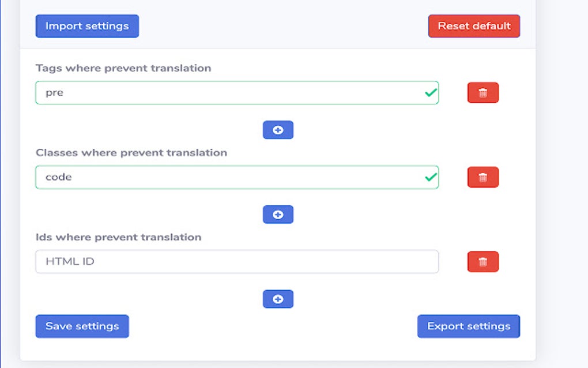Screen dimensions: 588x368
Task: Click the pale strip along the left edge
Action: (8, 184)
